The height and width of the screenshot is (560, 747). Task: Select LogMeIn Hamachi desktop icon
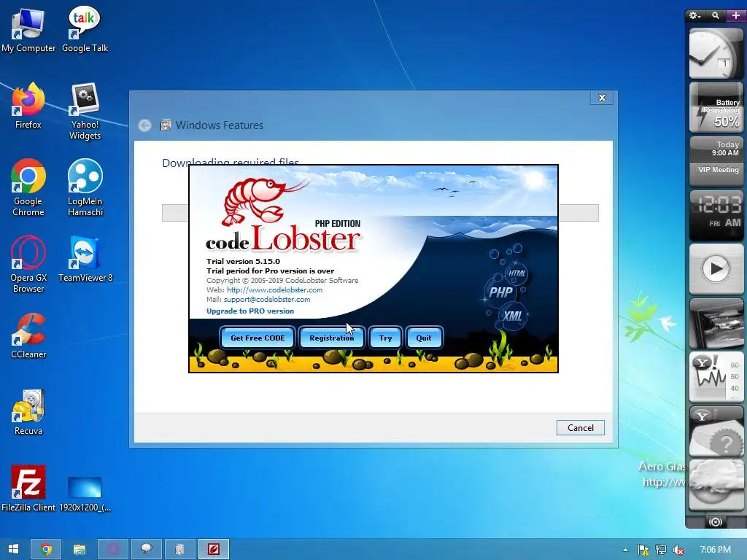85,188
